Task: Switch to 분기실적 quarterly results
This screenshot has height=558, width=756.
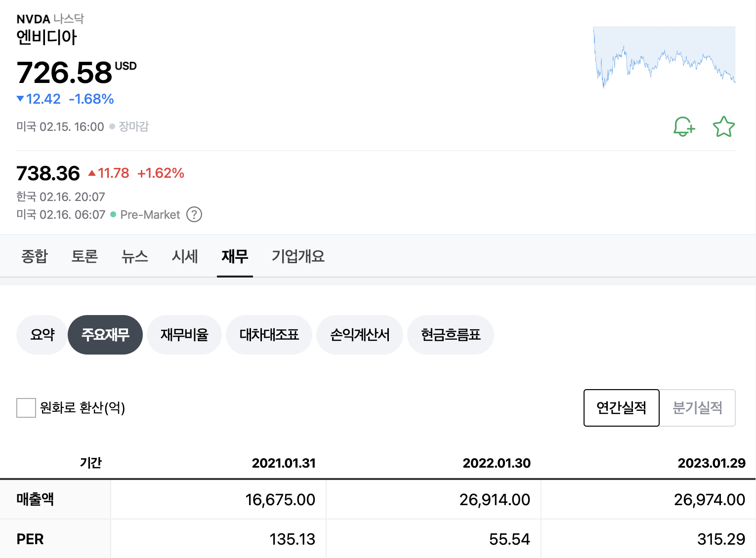Action: tap(698, 408)
